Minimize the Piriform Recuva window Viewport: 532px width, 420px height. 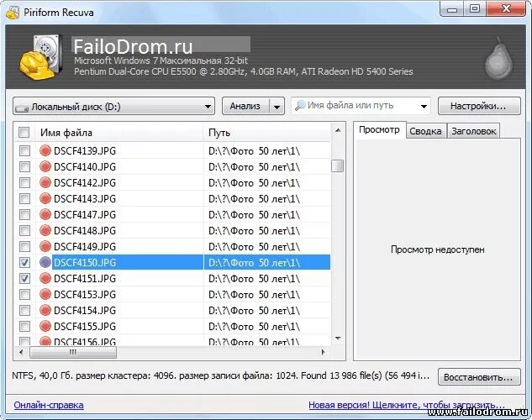[x=451, y=9]
